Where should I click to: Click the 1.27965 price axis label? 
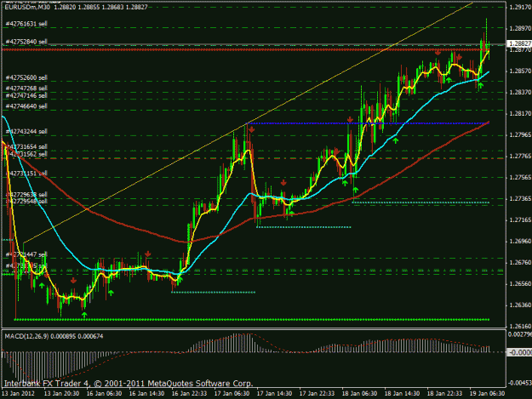click(520, 135)
